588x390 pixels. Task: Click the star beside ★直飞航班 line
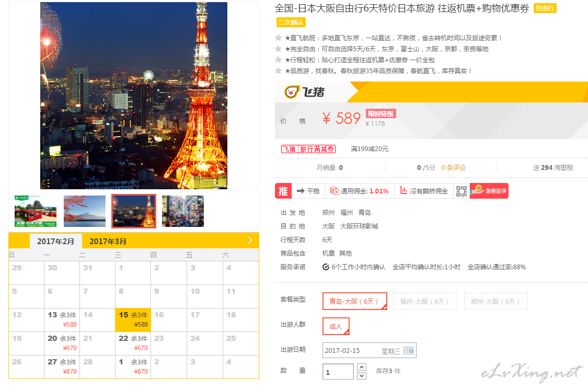(278, 38)
